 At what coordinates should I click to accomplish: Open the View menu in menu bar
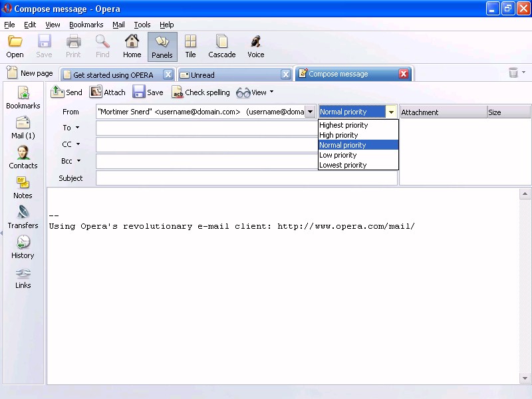point(53,25)
